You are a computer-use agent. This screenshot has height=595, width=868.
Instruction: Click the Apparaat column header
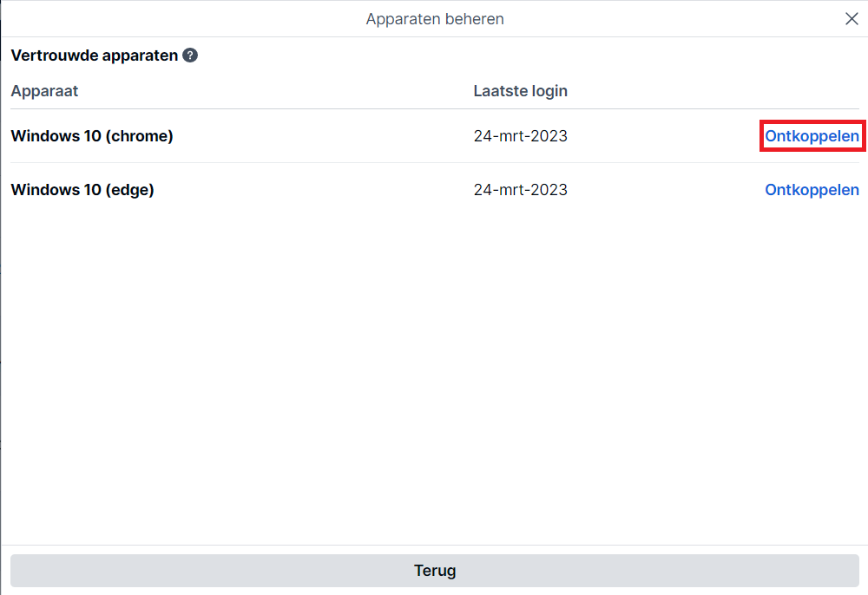(x=44, y=91)
